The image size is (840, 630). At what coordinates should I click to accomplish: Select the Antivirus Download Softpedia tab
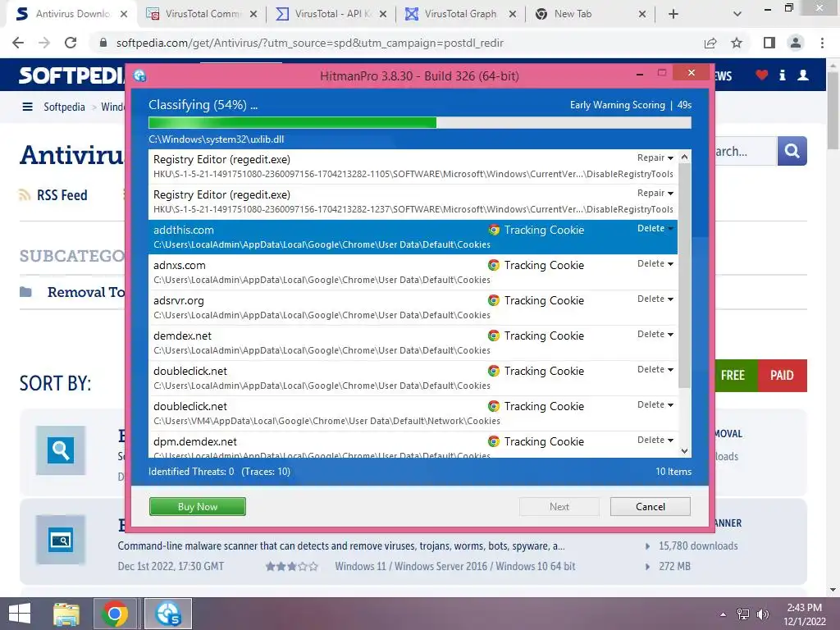(x=72, y=14)
